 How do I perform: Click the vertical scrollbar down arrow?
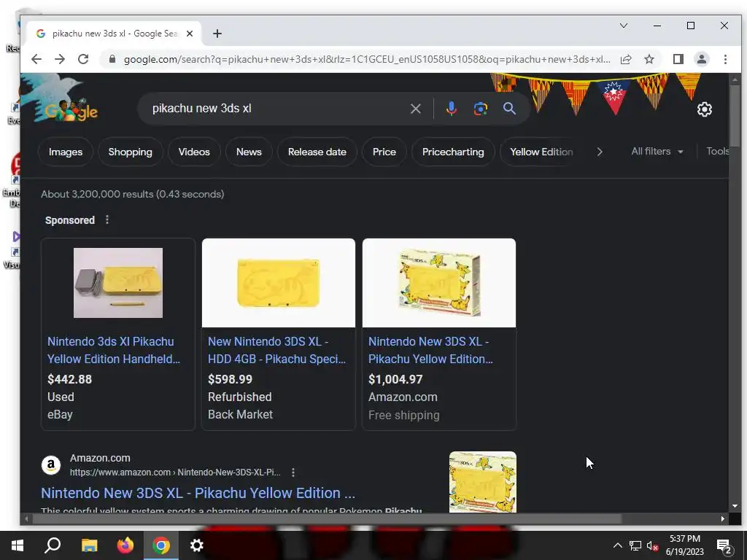click(x=734, y=506)
